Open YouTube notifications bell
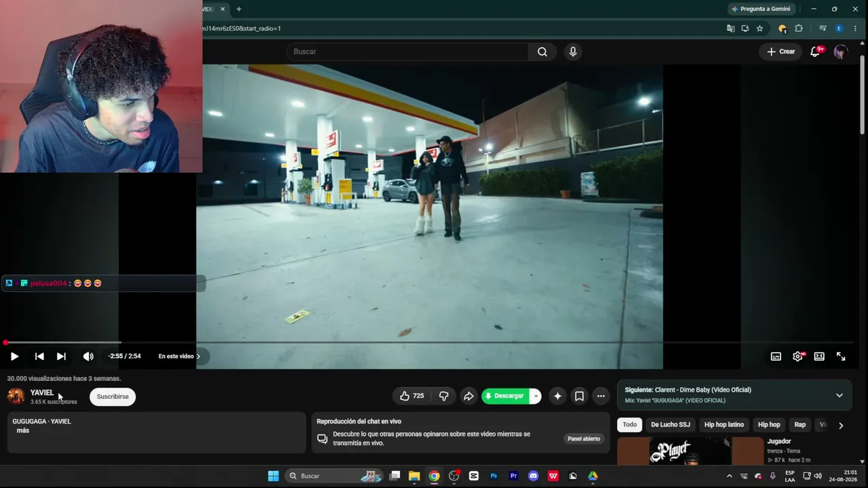The width and height of the screenshot is (868, 488). pos(816,52)
